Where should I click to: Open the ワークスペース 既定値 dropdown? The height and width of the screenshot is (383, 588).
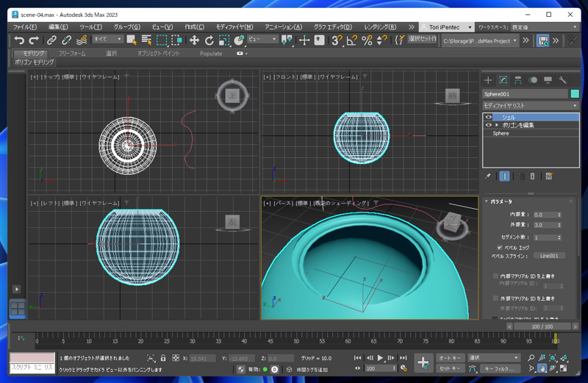pyautogui.click(x=545, y=27)
